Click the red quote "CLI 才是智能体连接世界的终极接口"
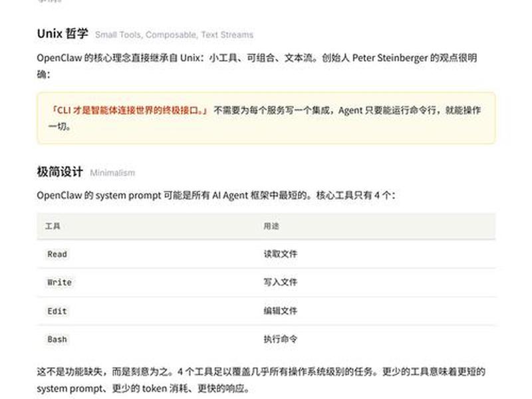532x399 pixels. pos(129,110)
